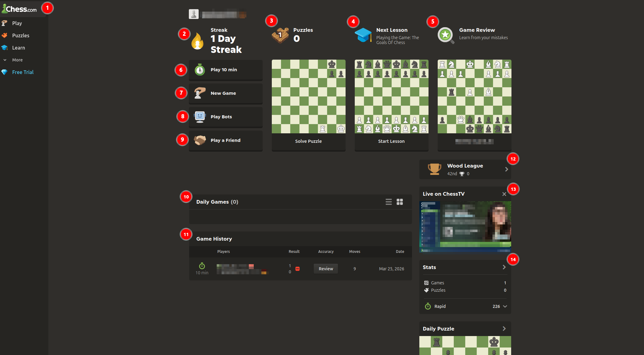This screenshot has width=644, height=355.
Task: Switch Daily Games to list view
Action: click(388, 202)
